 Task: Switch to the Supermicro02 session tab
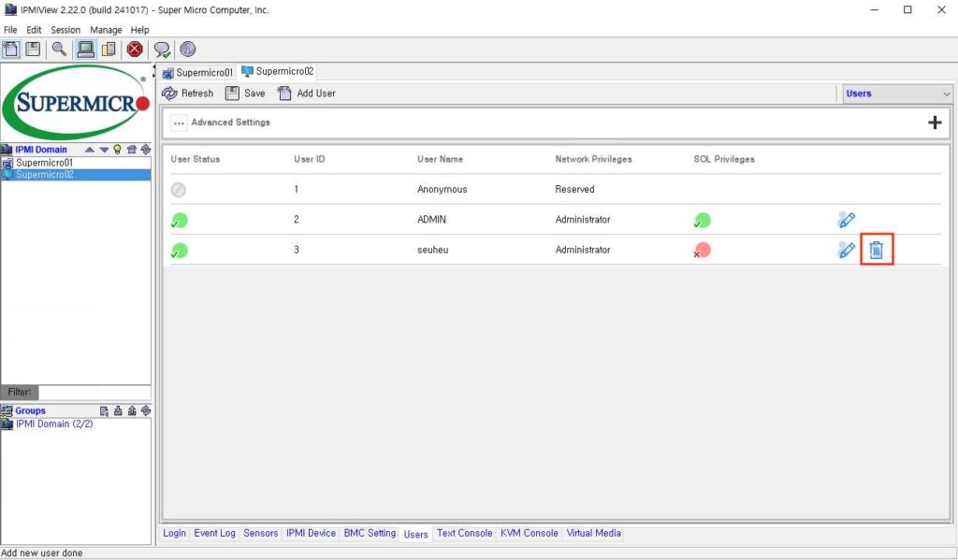click(x=277, y=71)
